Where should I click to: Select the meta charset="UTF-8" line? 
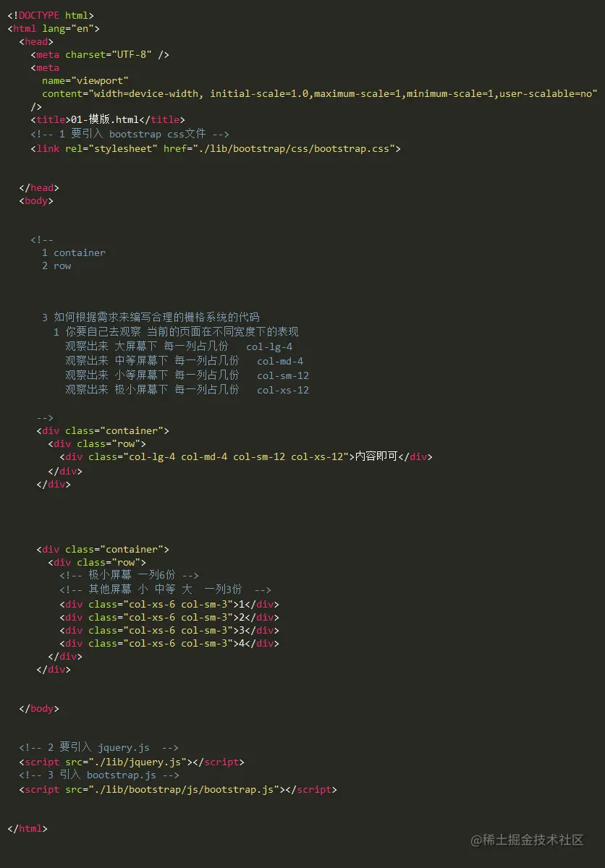pyautogui.click(x=100, y=54)
